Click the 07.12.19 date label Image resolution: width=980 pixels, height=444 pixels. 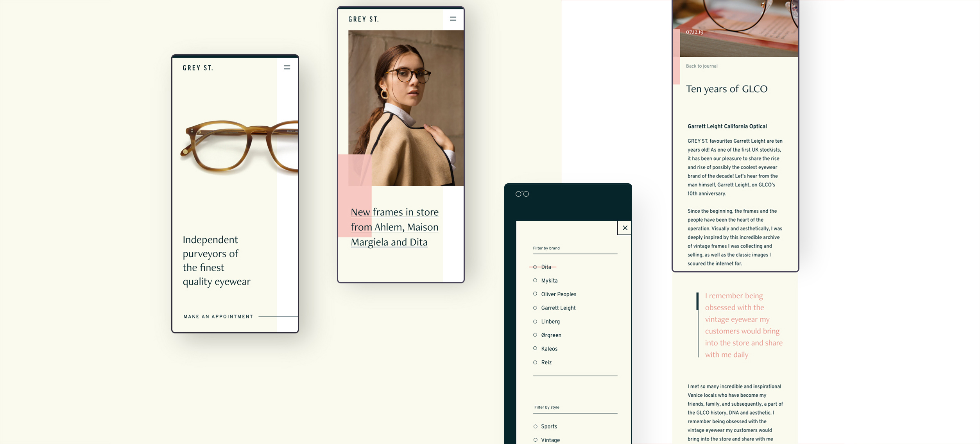(695, 32)
